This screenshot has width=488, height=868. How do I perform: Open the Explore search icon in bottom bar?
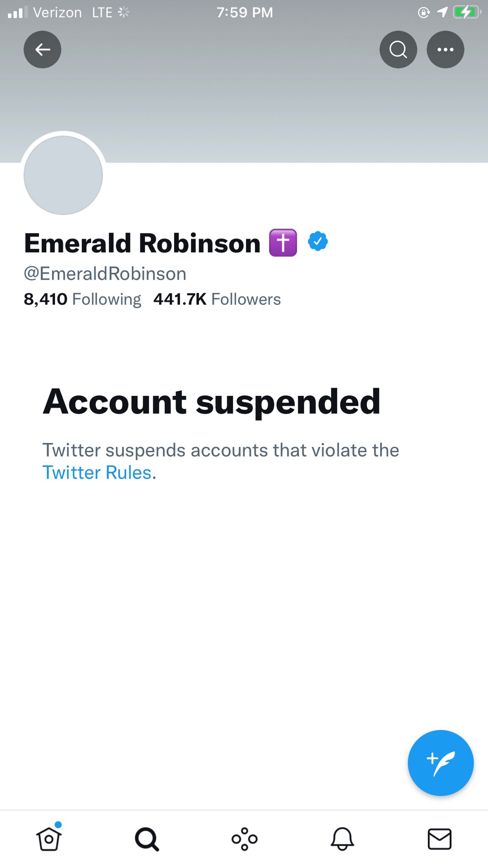[x=147, y=838]
